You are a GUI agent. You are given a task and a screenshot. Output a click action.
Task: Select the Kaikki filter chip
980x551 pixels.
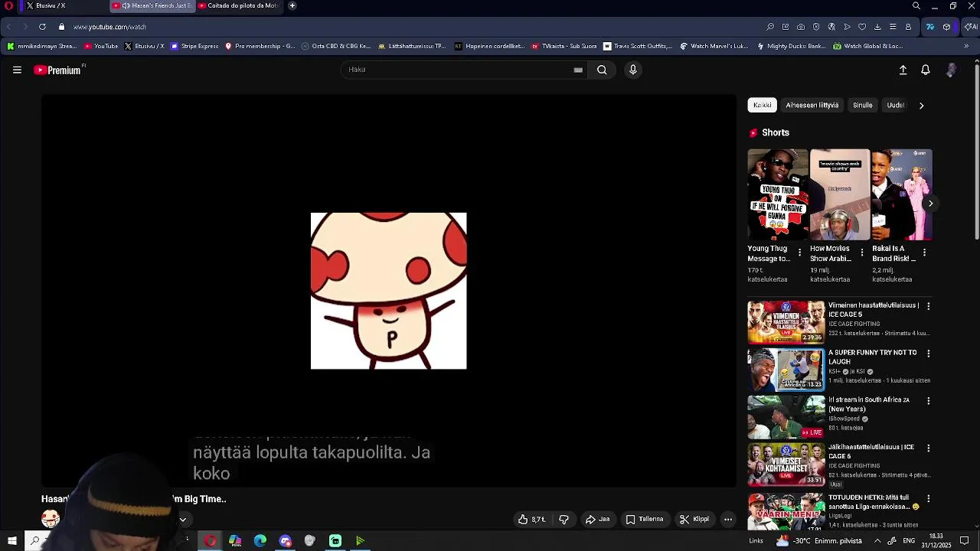(x=763, y=106)
